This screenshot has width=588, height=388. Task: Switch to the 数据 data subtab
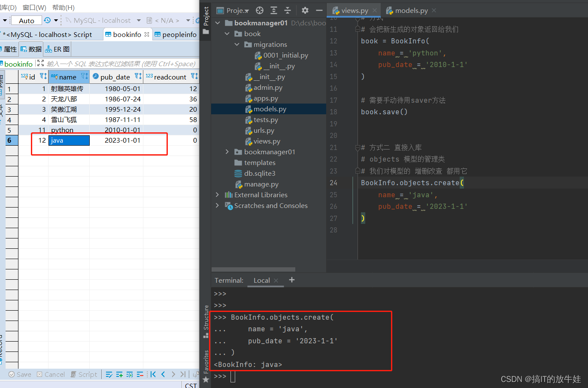(x=31, y=49)
